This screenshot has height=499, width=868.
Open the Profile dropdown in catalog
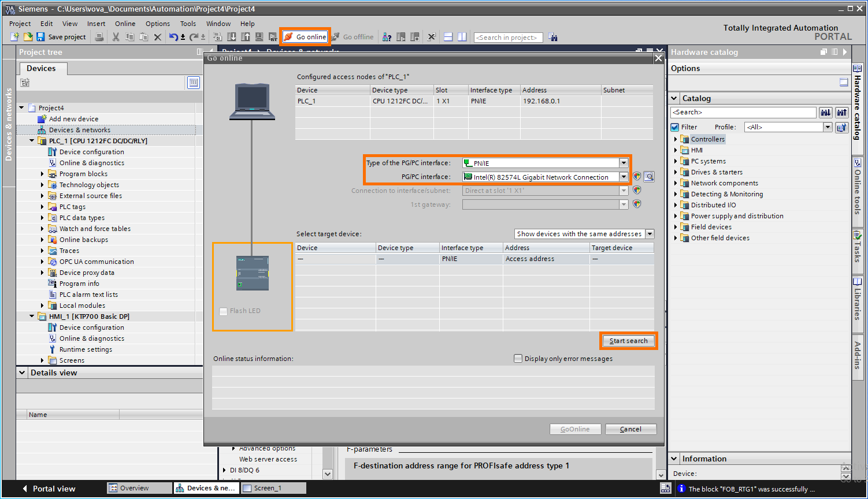coord(828,127)
